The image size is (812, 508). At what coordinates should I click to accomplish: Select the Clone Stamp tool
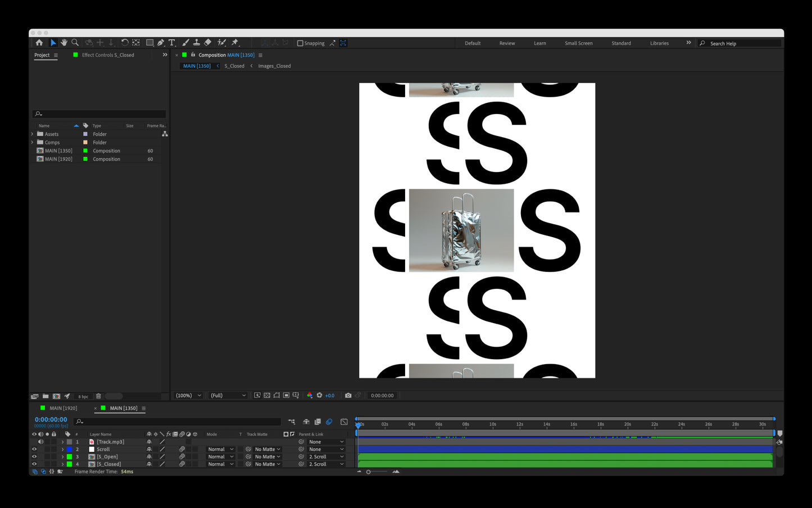tap(196, 43)
